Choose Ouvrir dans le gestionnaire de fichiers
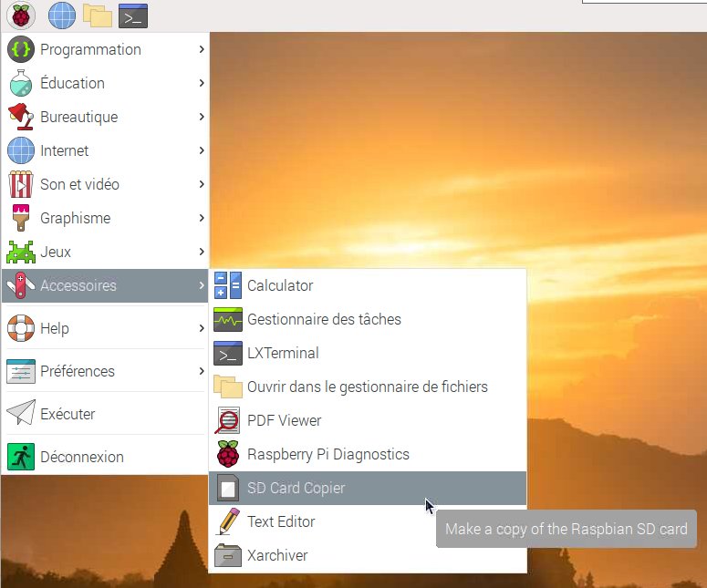The width and height of the screenshot is (707, 588). click(x=368, y=387)
